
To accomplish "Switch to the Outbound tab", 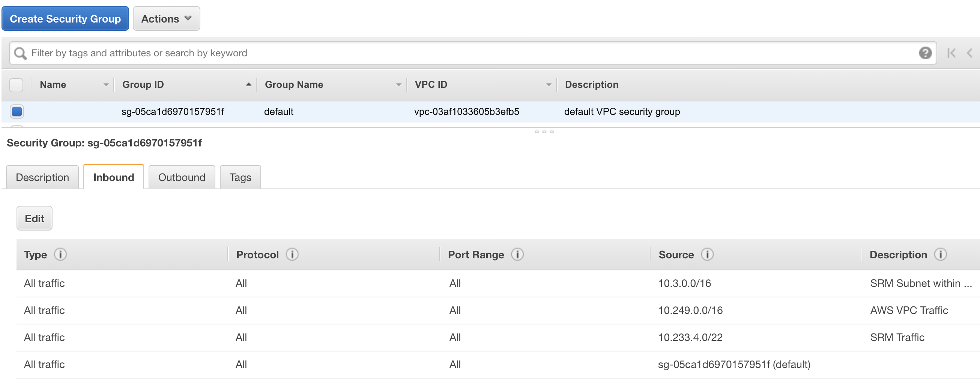I will pyautogui.click(x=182, y=177).
